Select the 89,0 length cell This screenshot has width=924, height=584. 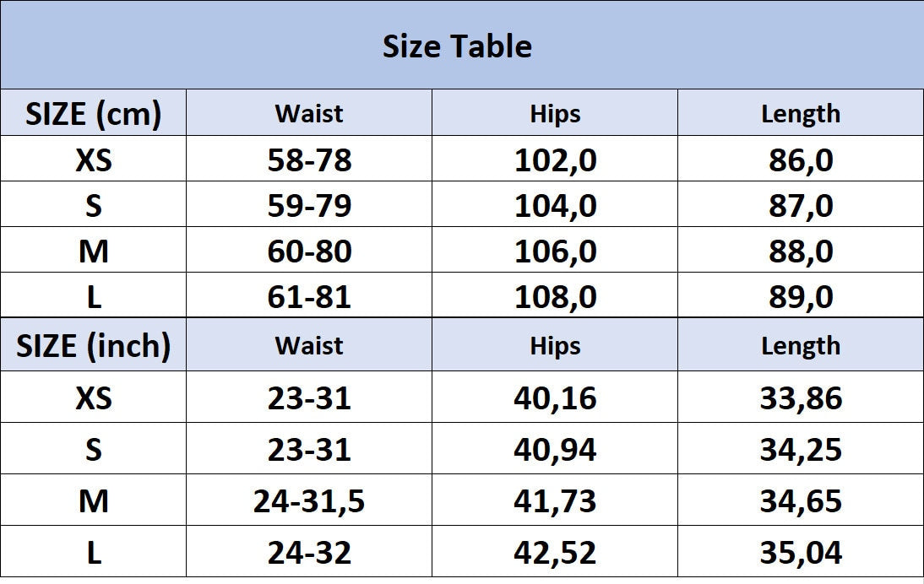(800, 297)
